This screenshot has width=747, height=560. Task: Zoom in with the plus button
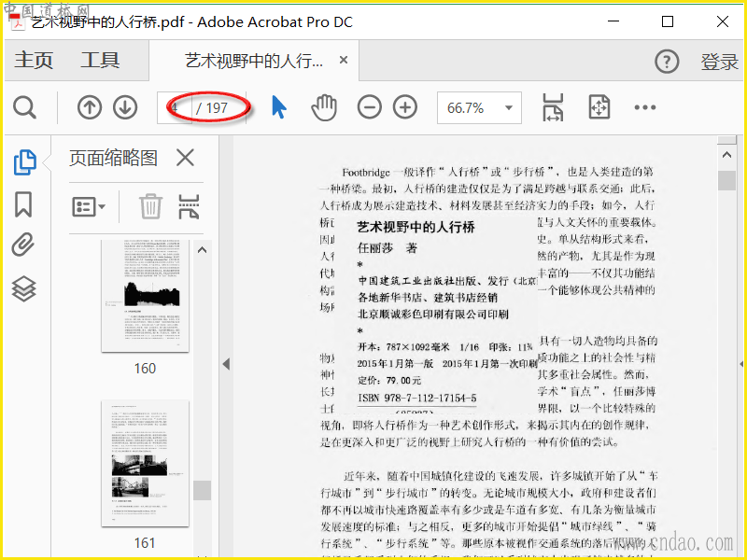[x=405, y=107]
